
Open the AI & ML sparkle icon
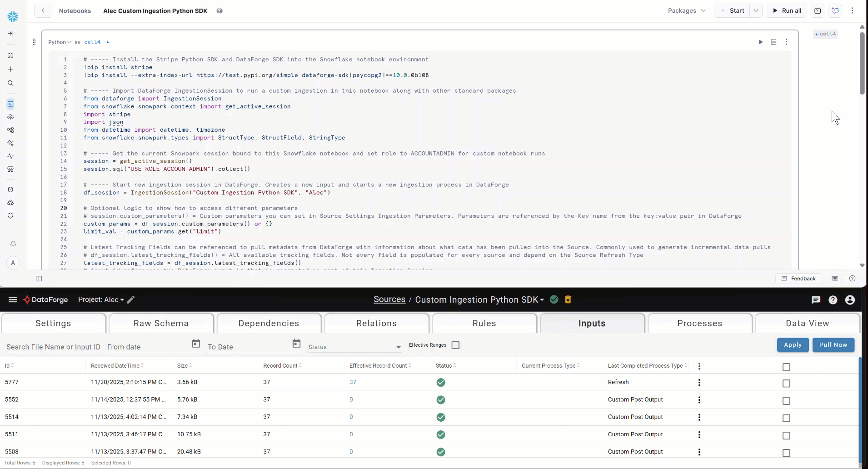pyautogui.click(x=10, y=143)
